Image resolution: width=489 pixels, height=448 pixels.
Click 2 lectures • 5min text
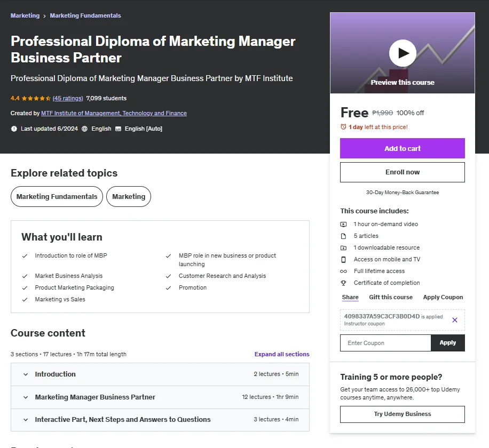click(x=276, y=374)
